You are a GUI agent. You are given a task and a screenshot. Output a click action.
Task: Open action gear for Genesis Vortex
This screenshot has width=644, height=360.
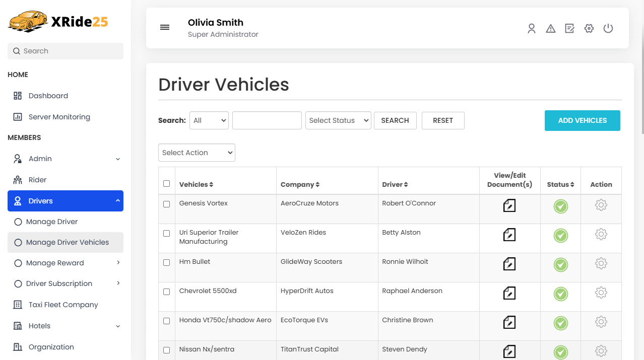601,205
